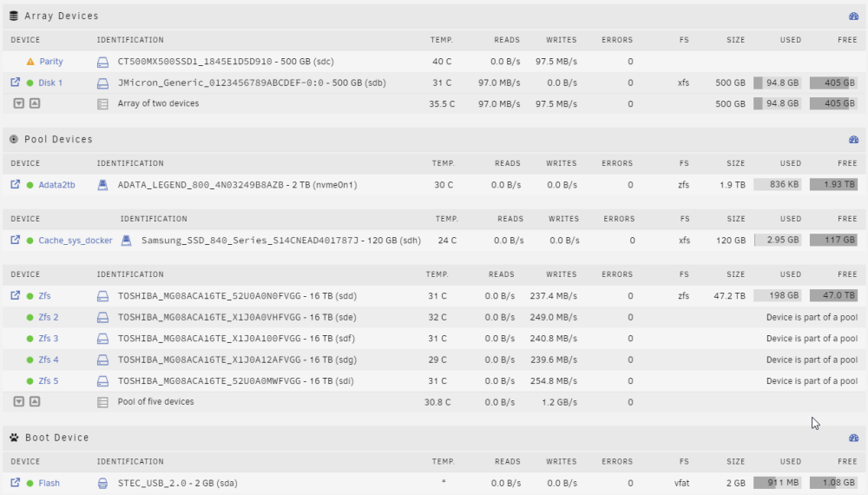The height and width of the screenshot is (495, 868).
Task: Open the Zfs 4 device link
Action: point(48,360)
